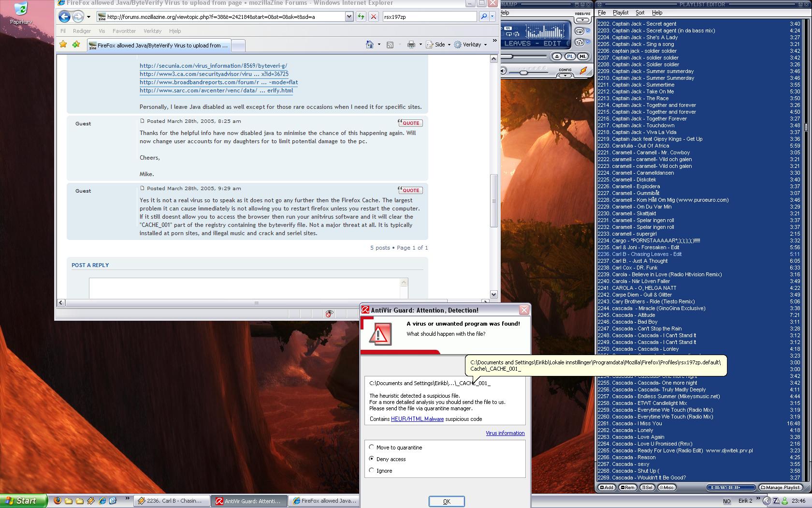This screenshot has width=812, height=508.
Task: Click Winamp eject/open file button
Action: click(557, 57)
